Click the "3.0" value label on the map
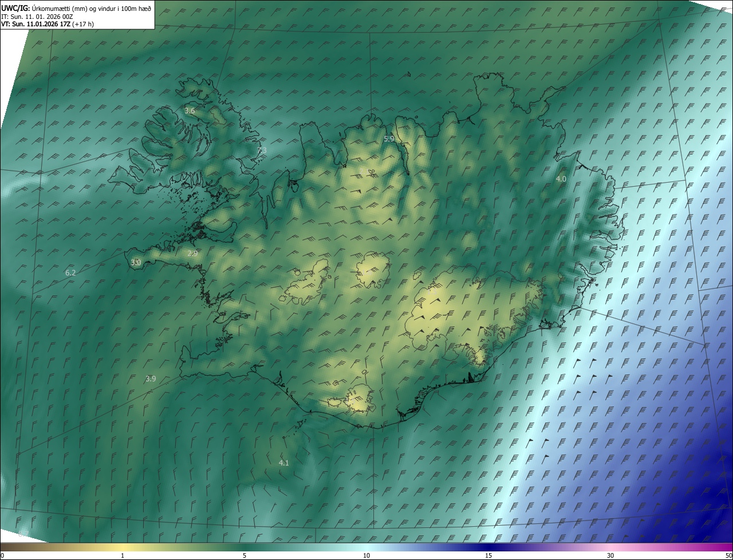The image size is (733, 560). pos(136,263)
